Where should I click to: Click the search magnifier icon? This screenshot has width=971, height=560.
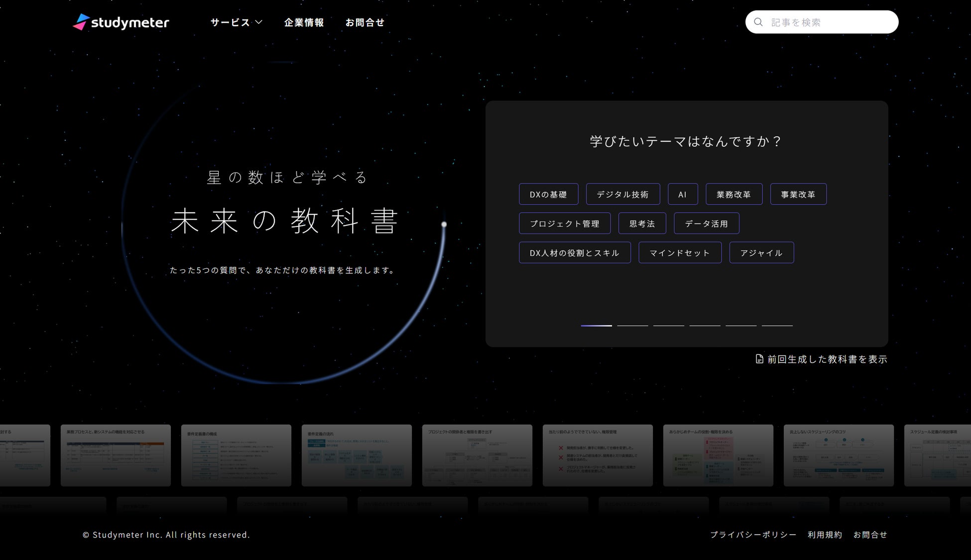(x=758, y=22)
